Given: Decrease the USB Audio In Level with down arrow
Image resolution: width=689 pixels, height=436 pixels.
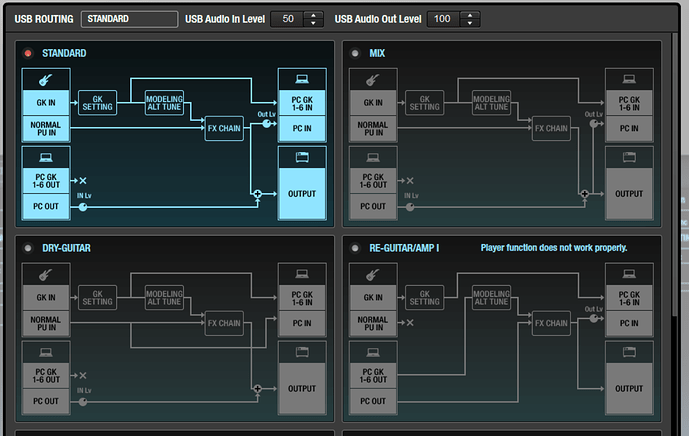Looking at the screenshot, I should [312, 24].
